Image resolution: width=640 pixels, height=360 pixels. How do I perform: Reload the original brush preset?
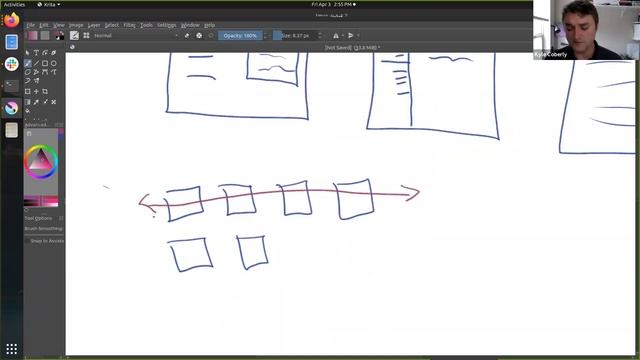coord(211,36)
